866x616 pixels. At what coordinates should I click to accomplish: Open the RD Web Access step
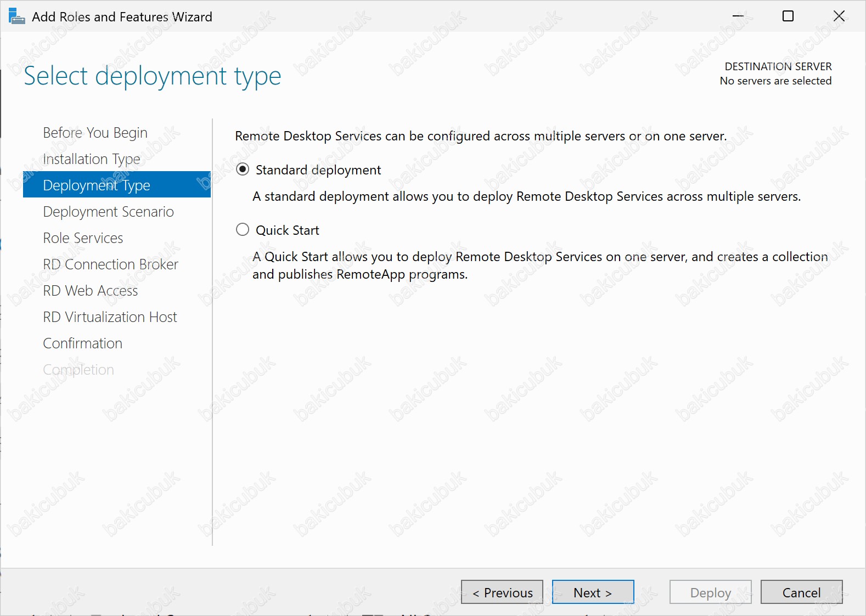click(x=91, y=291)
